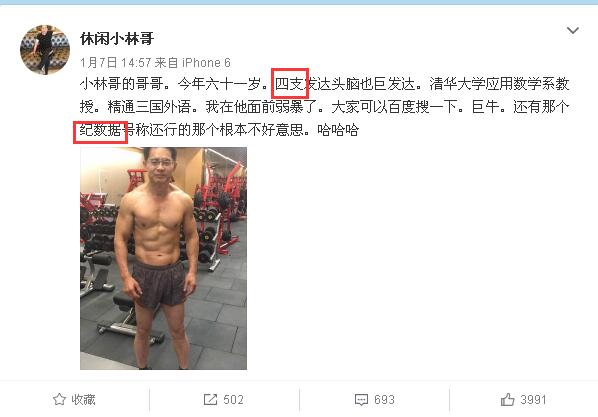Click the 来自 text beside the timestamp
Image resolution: width=598 pixels, height=417 pixels.
point(166,63)
